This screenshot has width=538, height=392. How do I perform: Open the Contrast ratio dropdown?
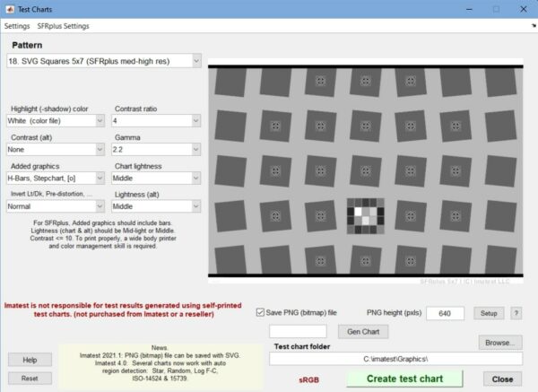(x=157, y=120)
